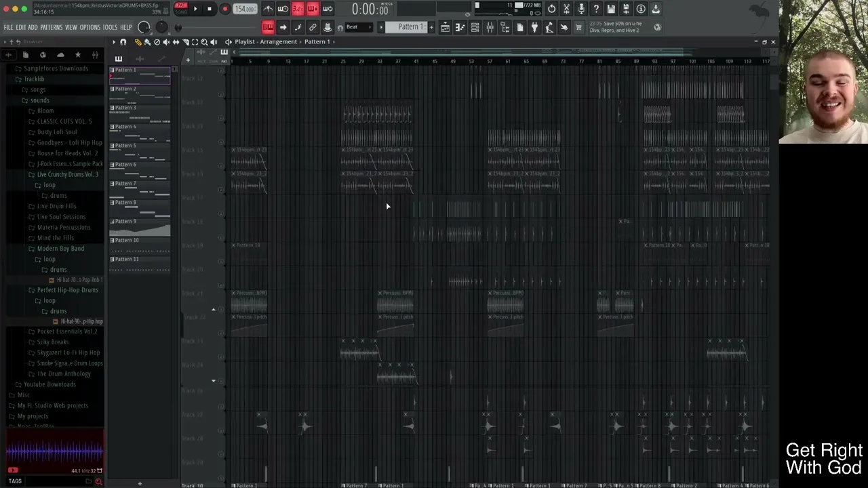Screen dimensions: 868x488
Task: Click the audio editor scissors icon
Action: (566, 9)
